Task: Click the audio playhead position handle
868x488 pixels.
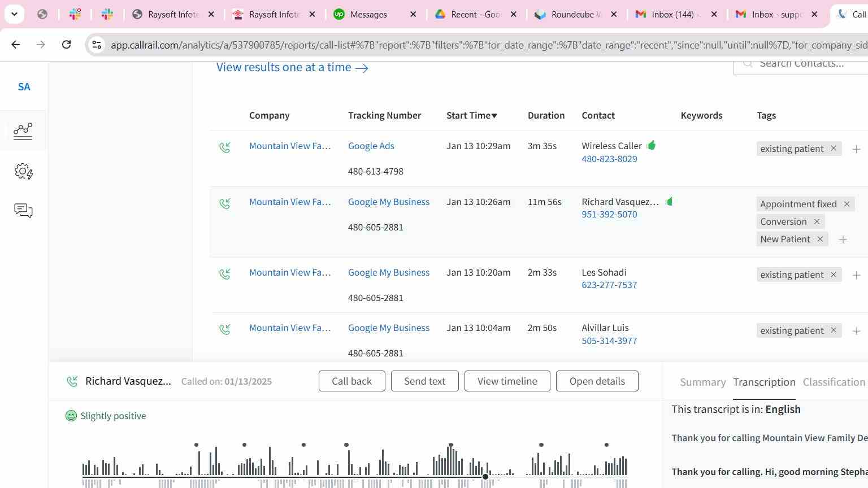Action: [x=485, y=477]
